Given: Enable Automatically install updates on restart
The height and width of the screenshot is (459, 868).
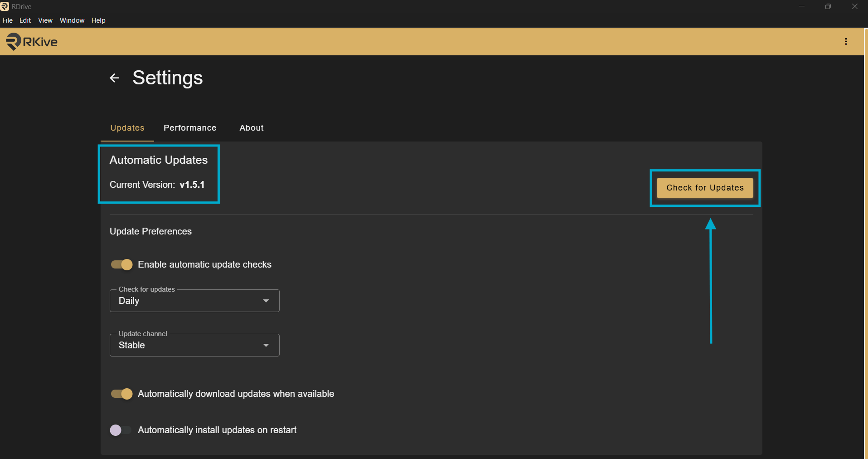Looking at the screenshot, I should pyautogui.click(x=121, y=430).
